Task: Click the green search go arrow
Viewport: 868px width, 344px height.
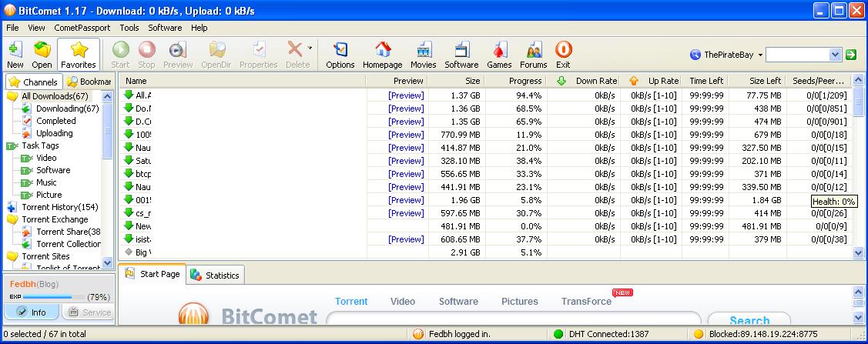Action: pyautogui.click(x=851, y=55)
